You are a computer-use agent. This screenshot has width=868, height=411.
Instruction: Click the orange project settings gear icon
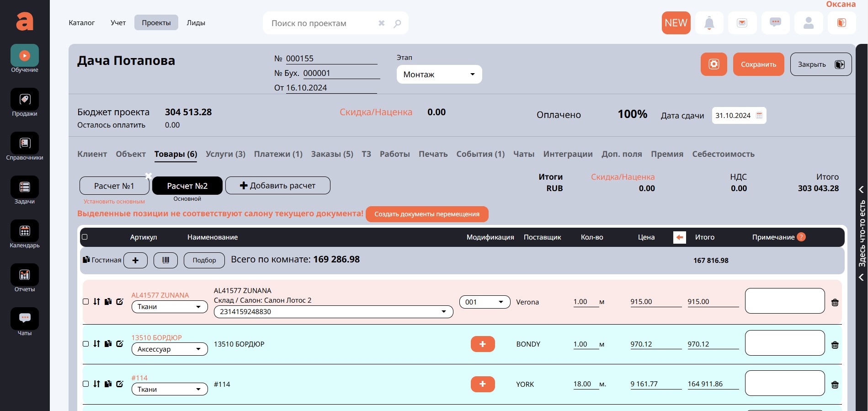(x=714, y=64)
